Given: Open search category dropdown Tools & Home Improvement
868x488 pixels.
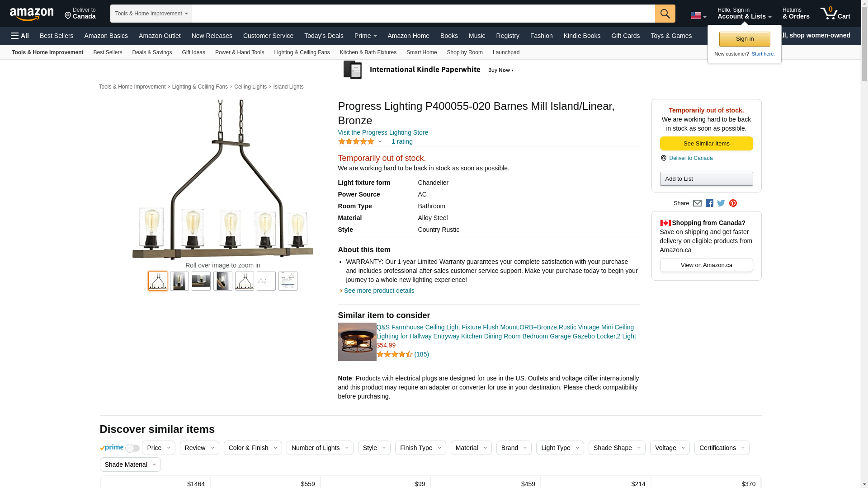Looking at the screenshot, I should pyautogui.click(x=151, y=14).
